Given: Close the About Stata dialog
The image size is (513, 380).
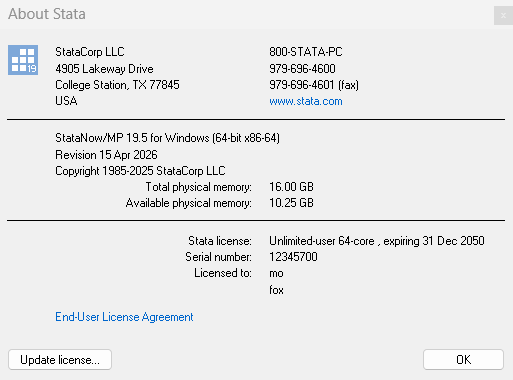Looking at the screenshot, I should pyautogui.click(x=503, y=16).
